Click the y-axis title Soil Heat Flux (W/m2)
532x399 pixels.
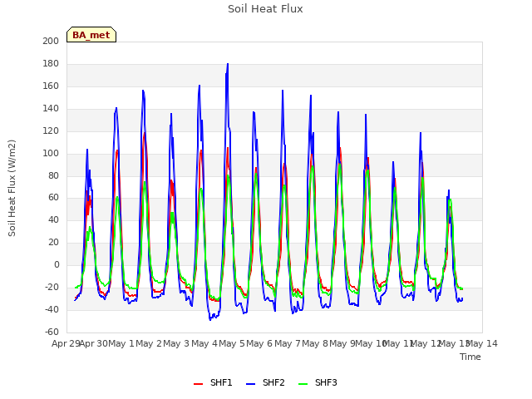(x=12, y=188)
